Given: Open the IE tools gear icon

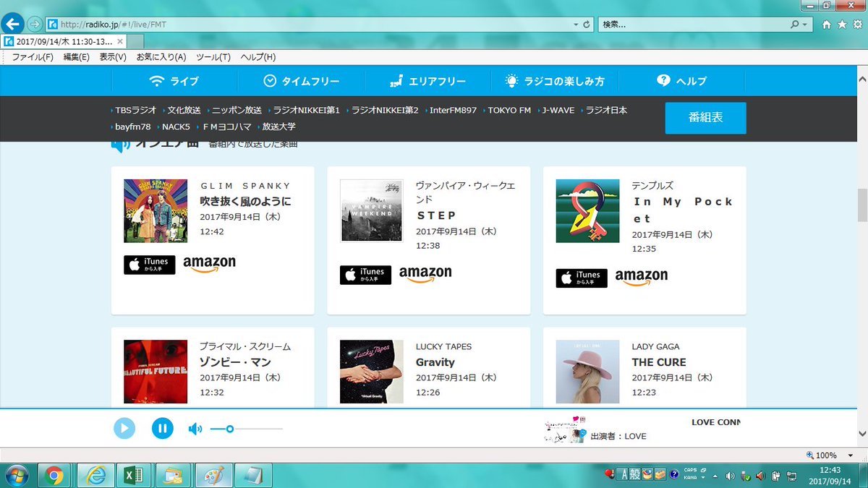Looking at the screenshot, I should point(856,24).
